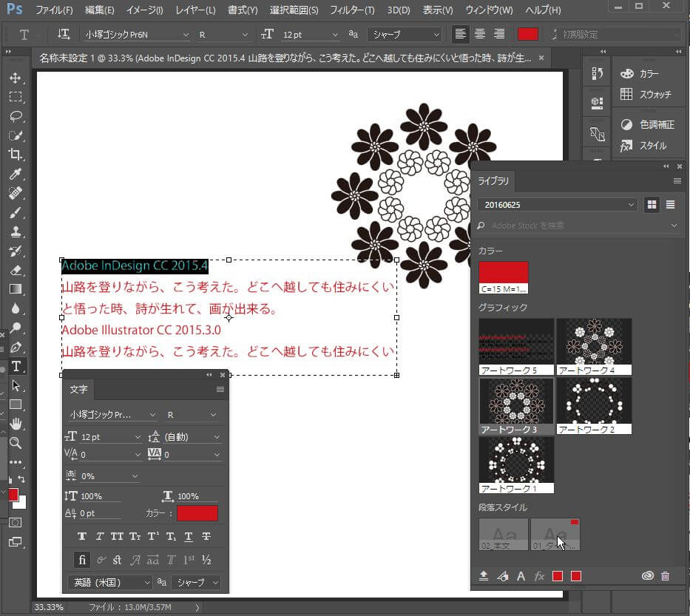Screen dimensions: 690x616
Task: Select アートワーク 4 library thumbnail
Action: 594,347
